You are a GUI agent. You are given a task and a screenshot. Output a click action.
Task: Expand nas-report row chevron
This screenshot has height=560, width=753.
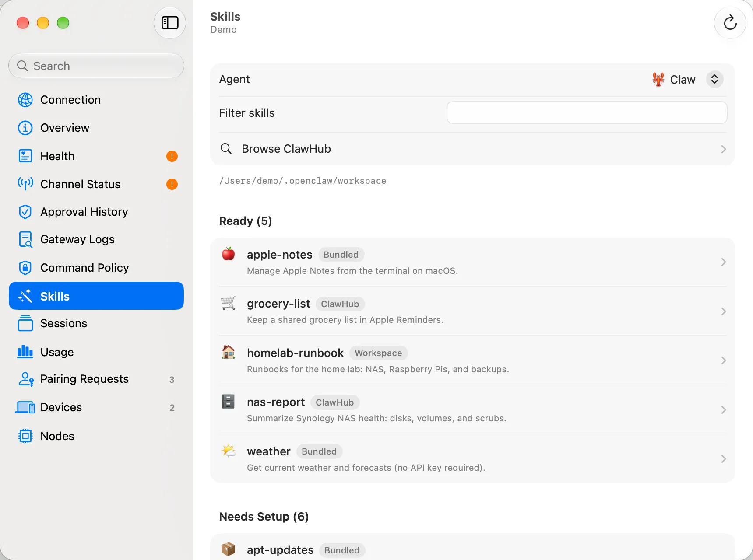pyautogui.click(x=724, y=410)
